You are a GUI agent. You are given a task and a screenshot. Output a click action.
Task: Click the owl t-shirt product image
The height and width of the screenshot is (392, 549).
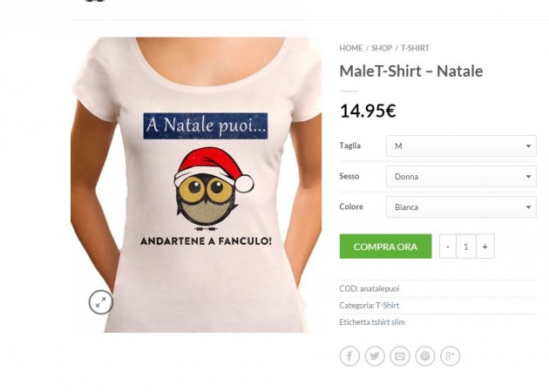click(x=196, y=185)
